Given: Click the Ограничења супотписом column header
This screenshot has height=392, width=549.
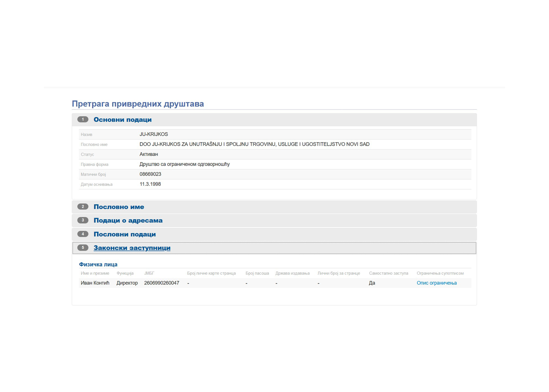Looking at the screenshot, I should (x=440, y=273).
